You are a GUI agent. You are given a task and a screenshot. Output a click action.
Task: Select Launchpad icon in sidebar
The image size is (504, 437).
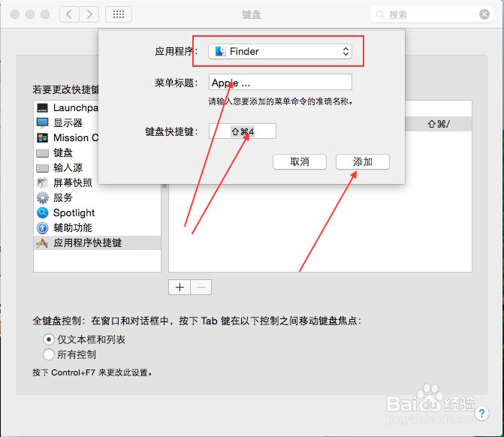pos(42,107)
